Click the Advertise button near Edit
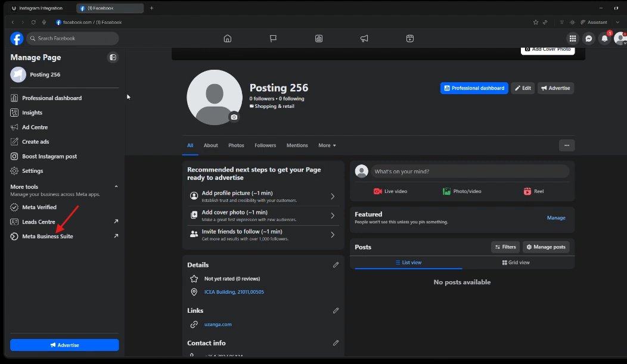 [555, 88]
